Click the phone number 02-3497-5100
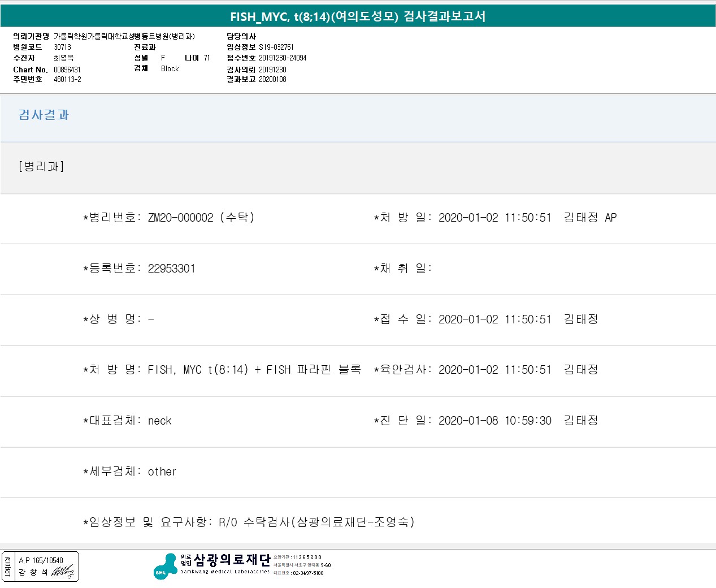Viewport: 716px width, 588px height. [x=308, y=573]
